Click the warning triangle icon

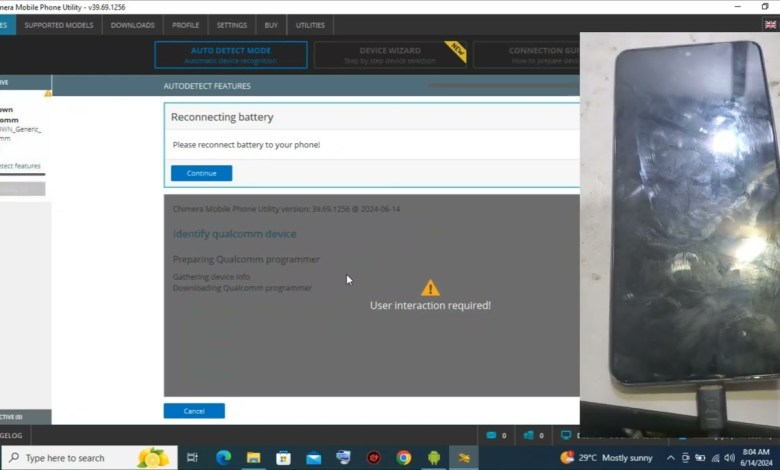pos(430,288)
